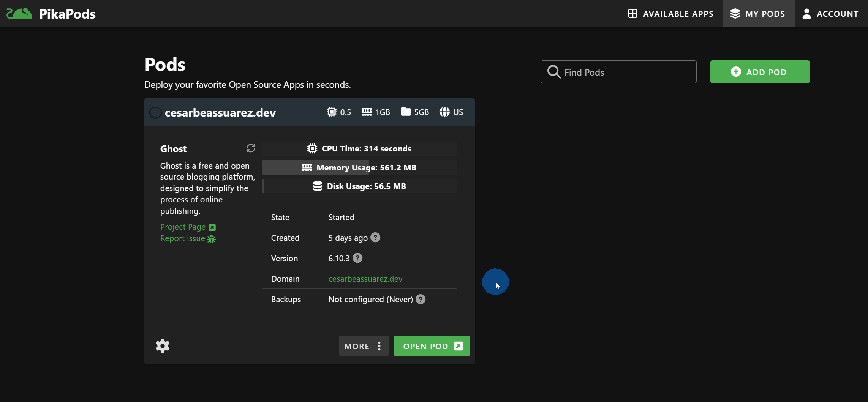
Task: Go to Available Apps
Action: point(670,14)
